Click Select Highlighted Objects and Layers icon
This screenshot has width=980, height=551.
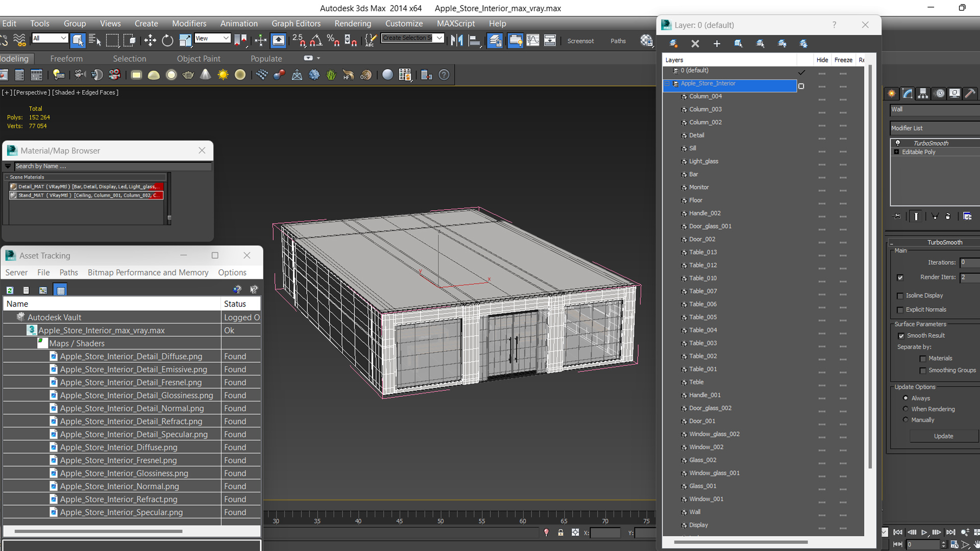(739, 44)
